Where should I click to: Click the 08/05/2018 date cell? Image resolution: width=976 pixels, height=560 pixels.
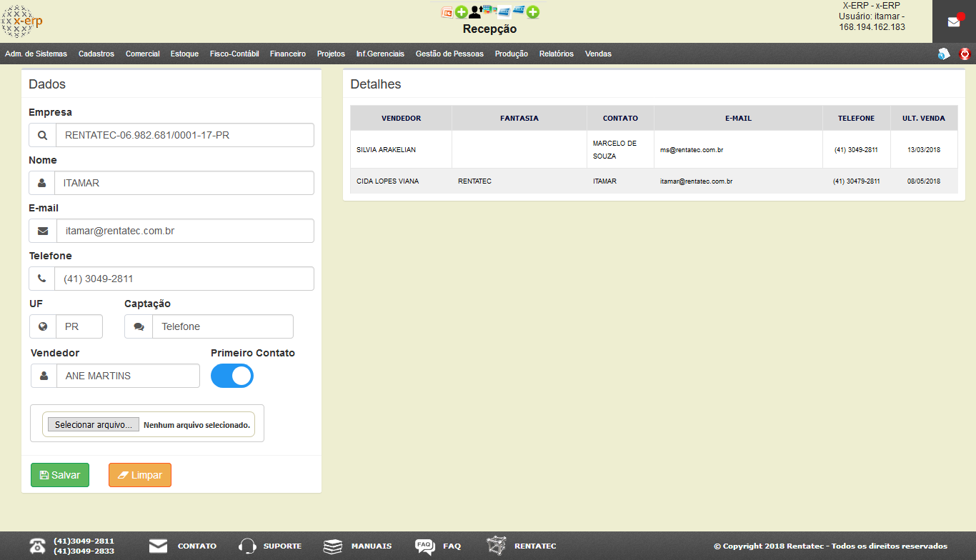(924, 181)
